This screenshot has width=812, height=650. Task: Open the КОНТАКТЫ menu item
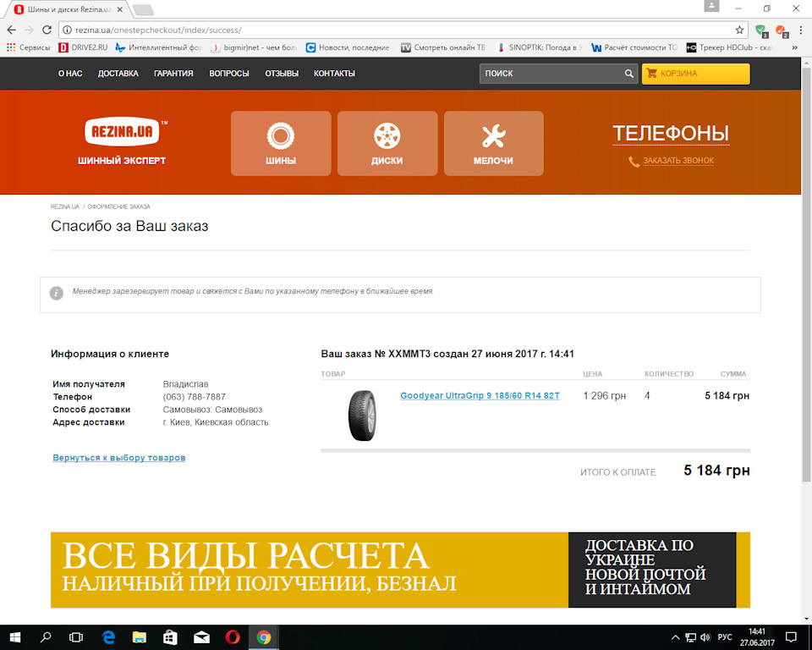point(335,74)
